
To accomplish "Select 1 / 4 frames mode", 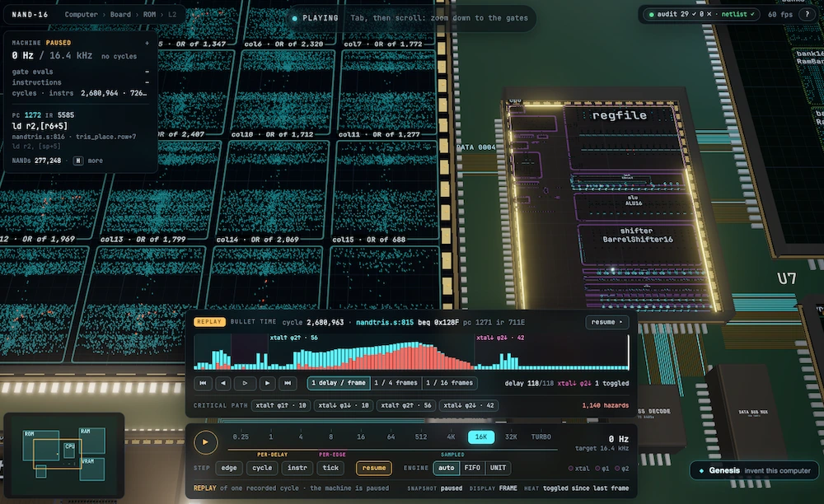I will [x=396, y=383].
